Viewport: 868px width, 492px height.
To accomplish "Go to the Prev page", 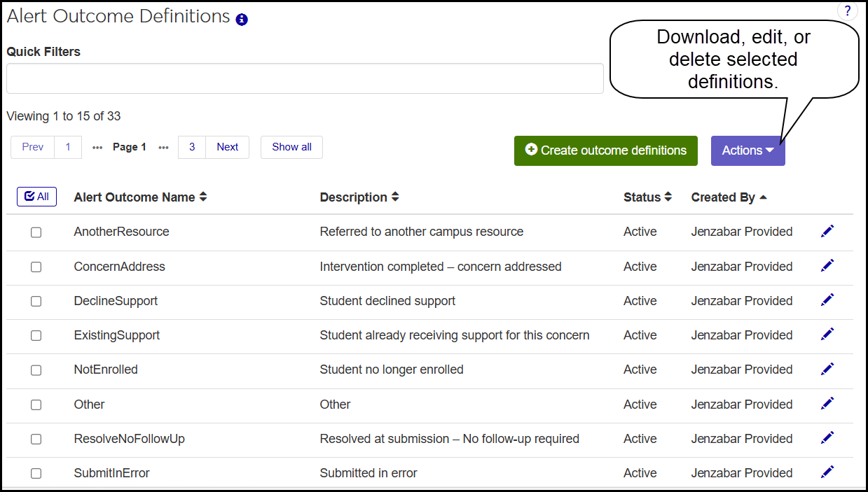I will (32, 147).
